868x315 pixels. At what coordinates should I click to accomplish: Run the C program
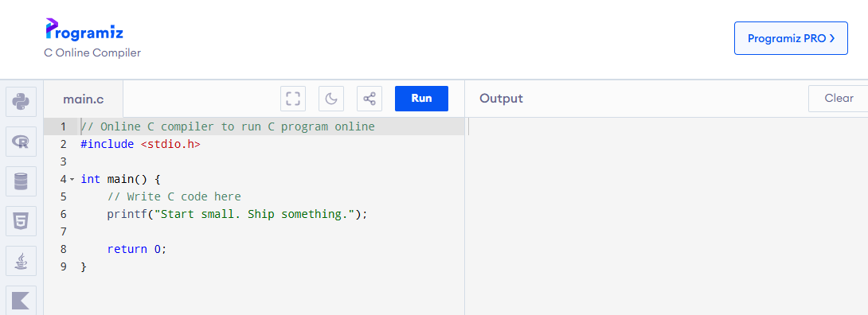click(x=421, y=99)
